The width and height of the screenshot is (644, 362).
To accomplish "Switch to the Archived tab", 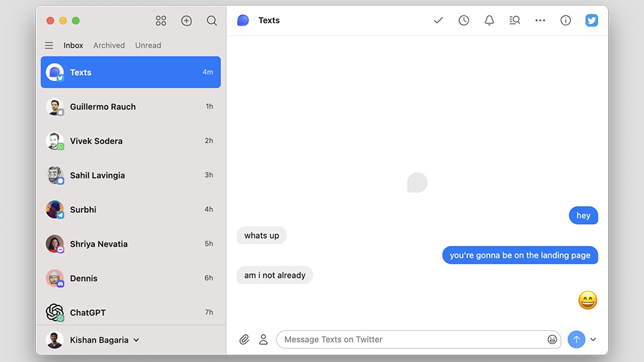I will [109, 46].
